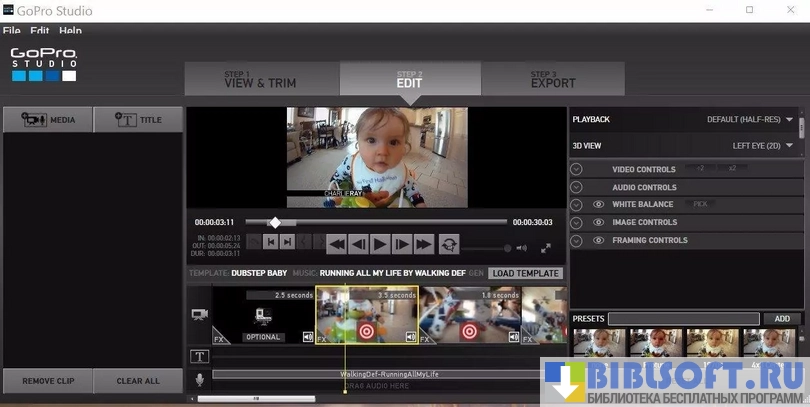The height and width of the screenshot is (407, 810).
Task: Switch to the Export step tab
Action: [x=553, y=80]
